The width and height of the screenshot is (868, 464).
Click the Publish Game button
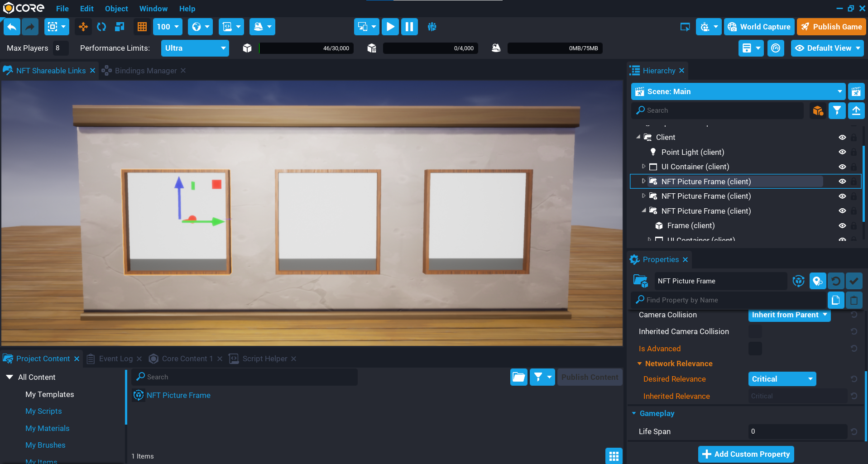tap(831, 27)
